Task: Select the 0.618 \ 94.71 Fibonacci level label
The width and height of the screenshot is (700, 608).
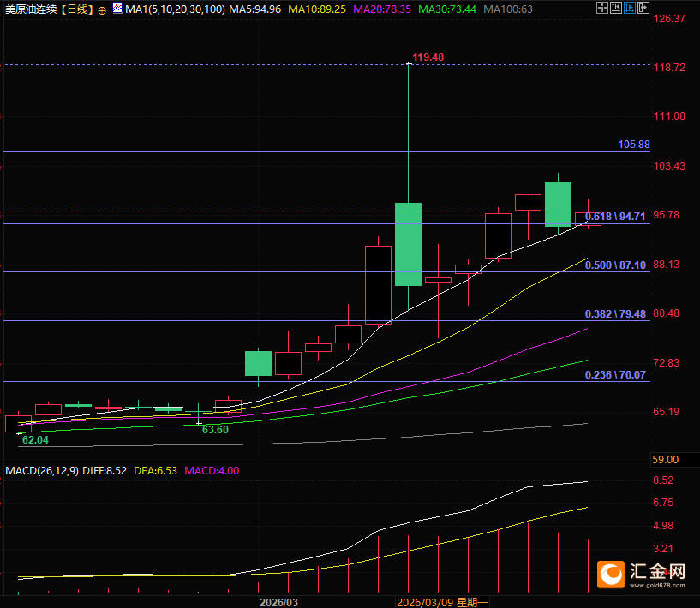Action: pos(615,218)
